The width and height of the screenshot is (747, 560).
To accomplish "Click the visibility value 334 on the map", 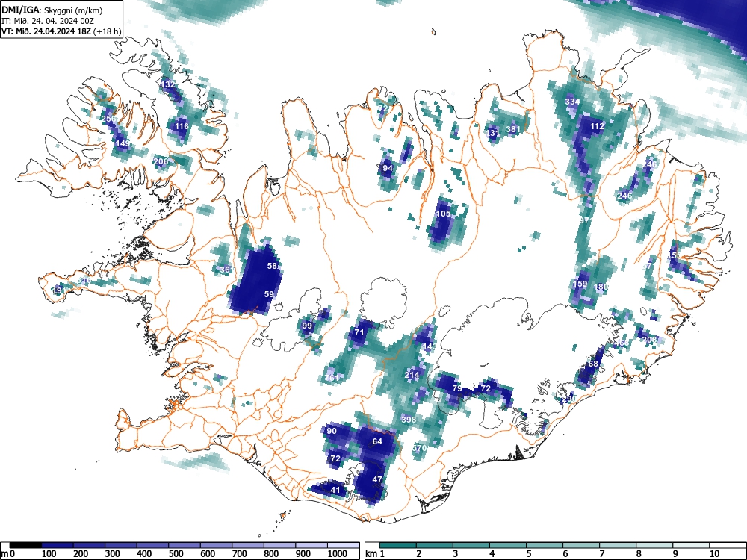I will 572,102.
